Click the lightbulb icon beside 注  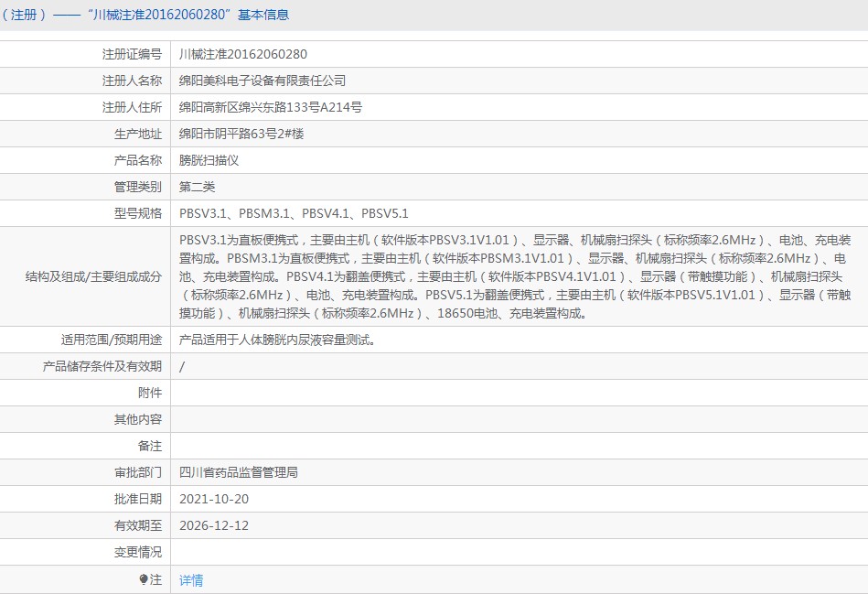tap(144, 579)
